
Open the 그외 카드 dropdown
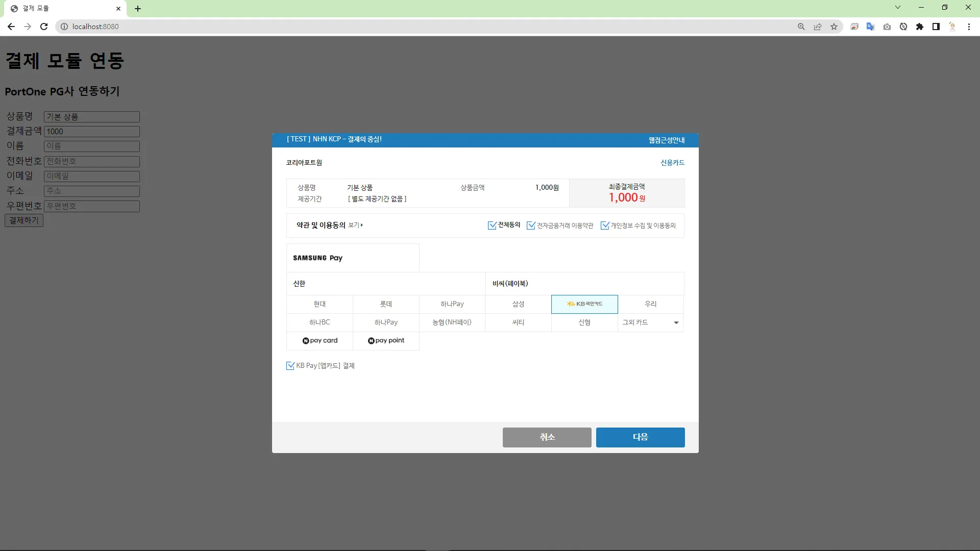pyautogui.click(x=650, y=322)
